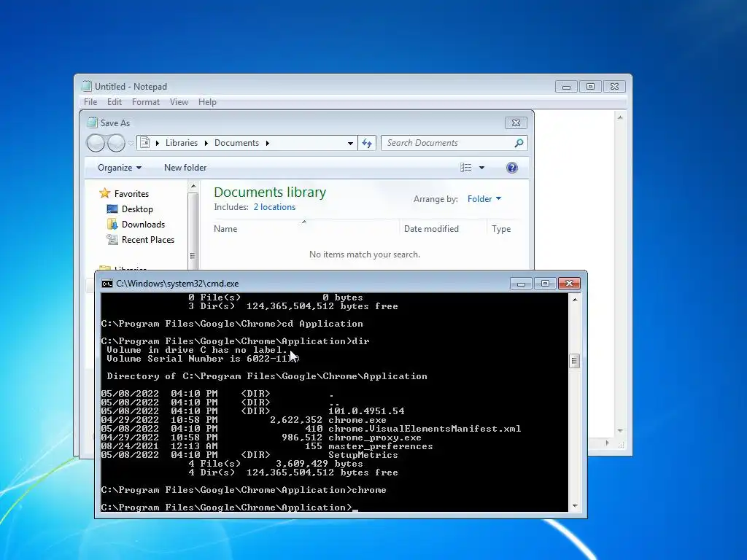Click the cmd window scrollbar thumb

point(575,362)
